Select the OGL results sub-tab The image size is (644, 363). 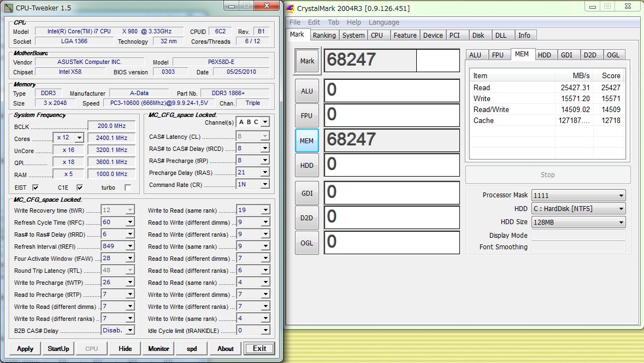click(613, 55)
